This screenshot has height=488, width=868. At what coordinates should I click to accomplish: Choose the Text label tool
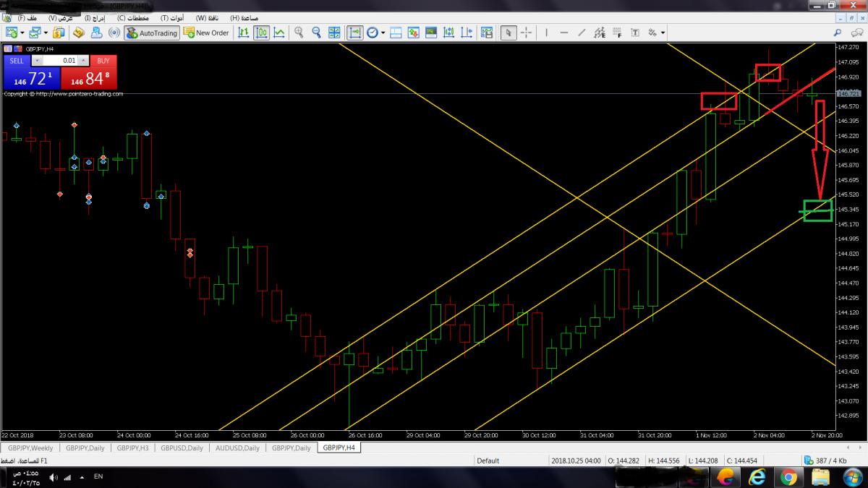[635, 33]
